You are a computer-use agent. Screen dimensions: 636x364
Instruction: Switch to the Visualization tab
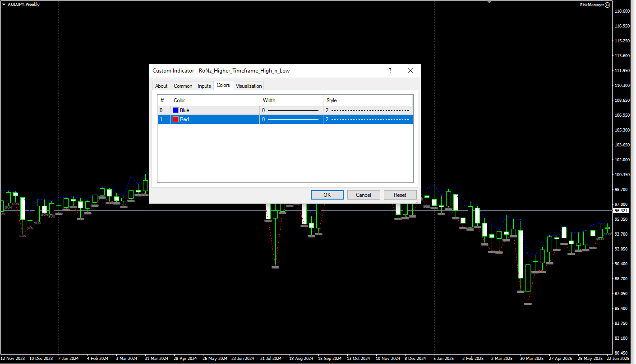(249, 86)
